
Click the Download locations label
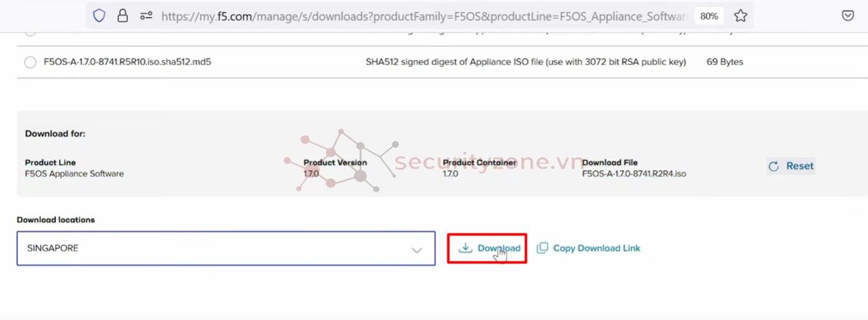click(x=56, y=219)
